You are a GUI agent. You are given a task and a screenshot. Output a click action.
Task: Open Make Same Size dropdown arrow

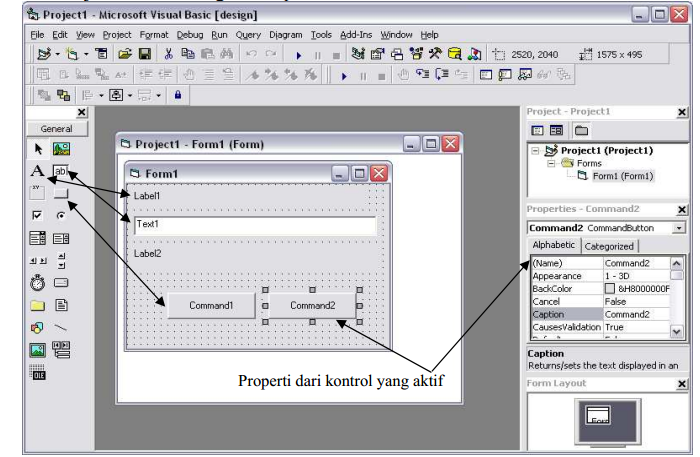pos(158,96)
